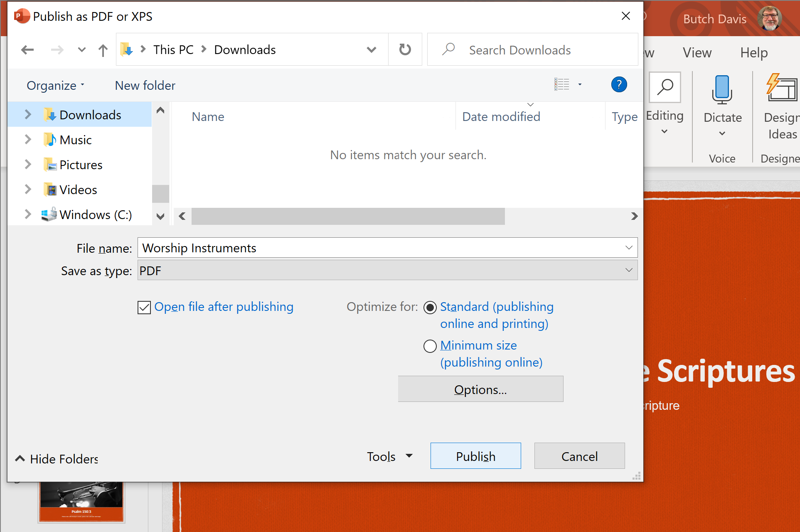
Task: Sort files by Type column
Action: pos(625,117)
